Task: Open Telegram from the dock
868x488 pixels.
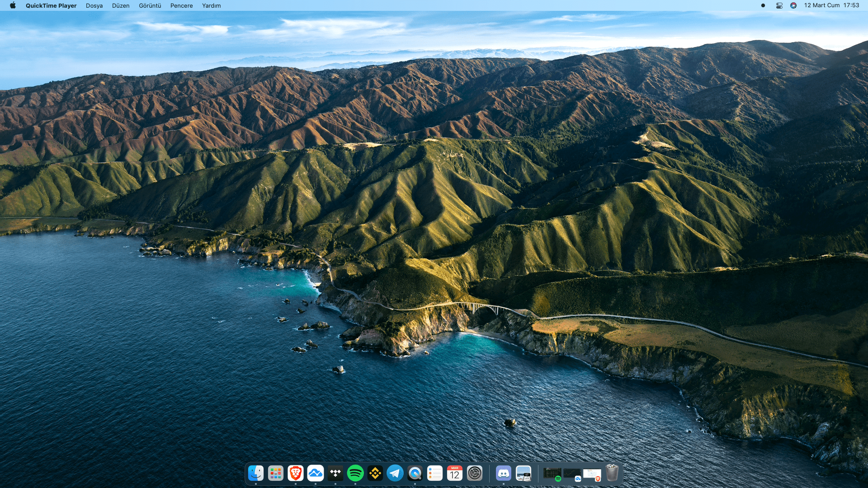Action: click(395, 473)
